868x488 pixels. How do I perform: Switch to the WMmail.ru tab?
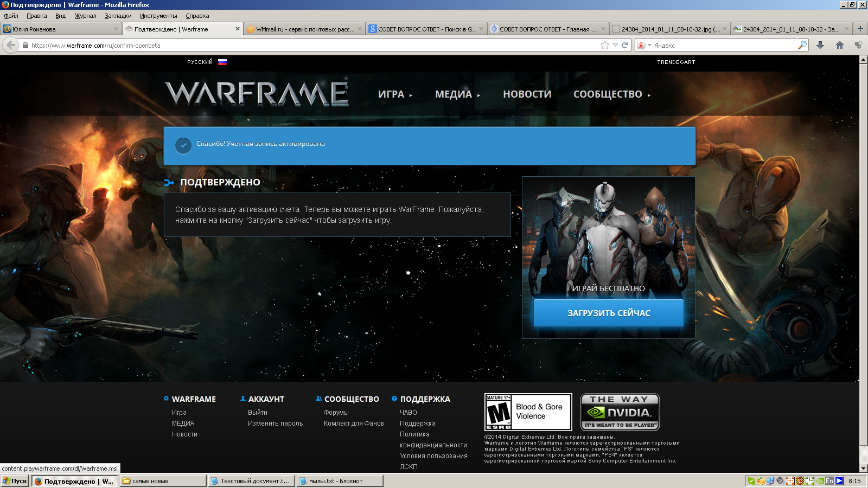304,29
